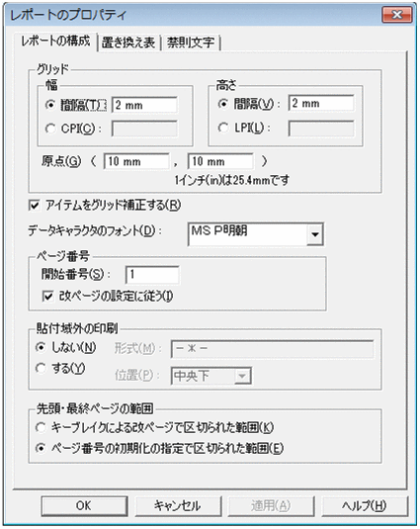
Task: Switch to the 置き換え表 tab
Action: [128, 43]
